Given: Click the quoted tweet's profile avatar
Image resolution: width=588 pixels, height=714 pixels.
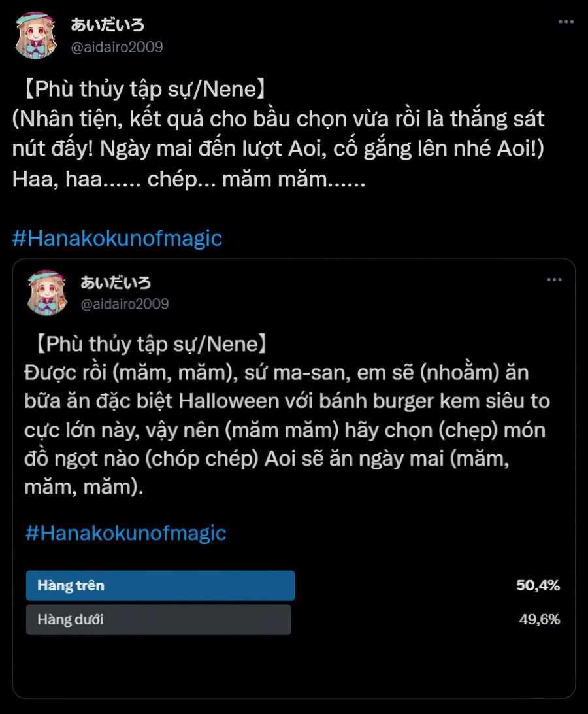Looking at the screenshot, I should (x=48, y=292).
